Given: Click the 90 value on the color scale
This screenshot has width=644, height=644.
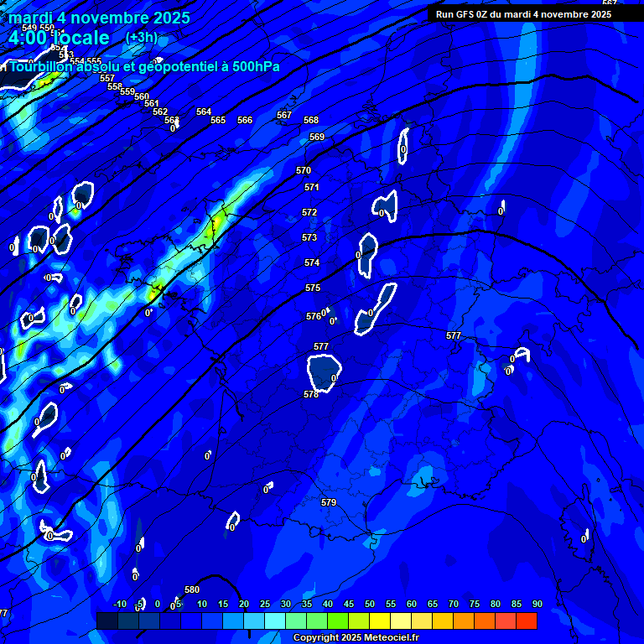Looking at the screenshot, I should click(537, 604).
